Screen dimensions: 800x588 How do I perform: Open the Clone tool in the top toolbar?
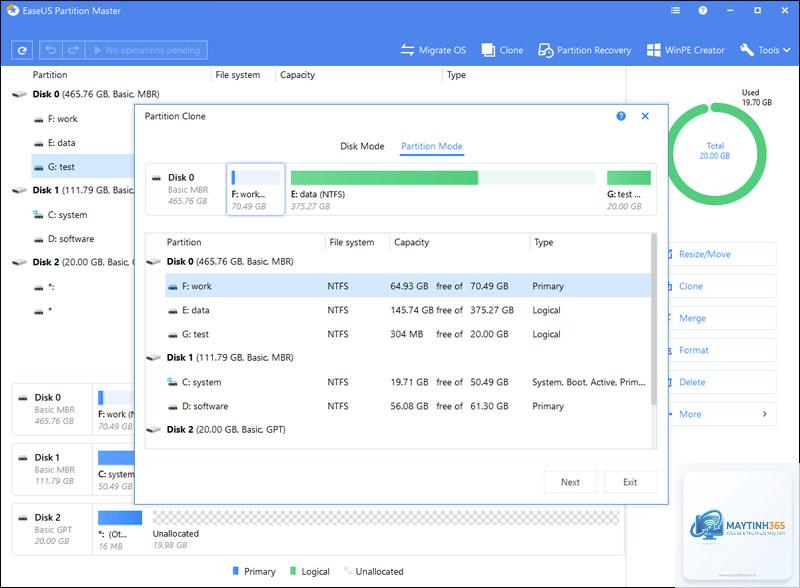pos(503,50)
